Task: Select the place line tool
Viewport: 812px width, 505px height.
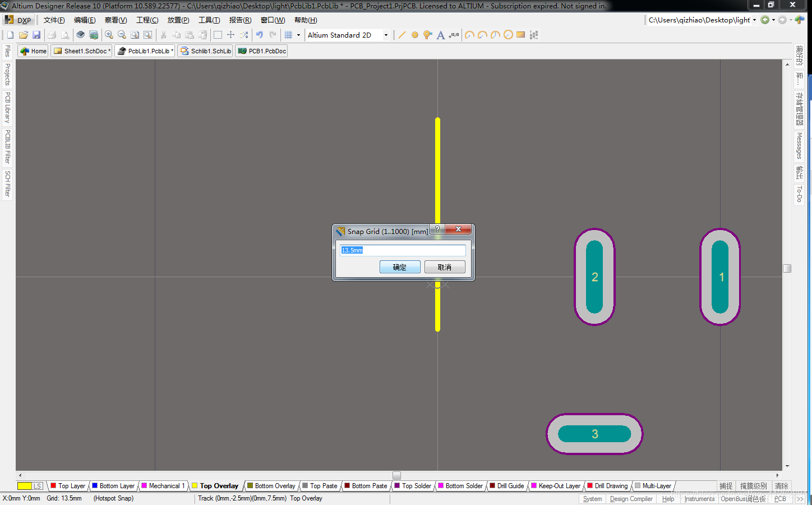Action: (x=402, y=35)
